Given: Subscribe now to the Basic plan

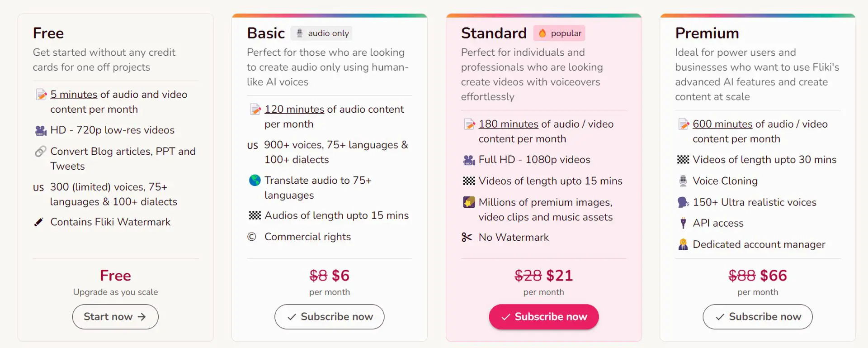Looking at the screenshot, I should (x=330, y=317).
